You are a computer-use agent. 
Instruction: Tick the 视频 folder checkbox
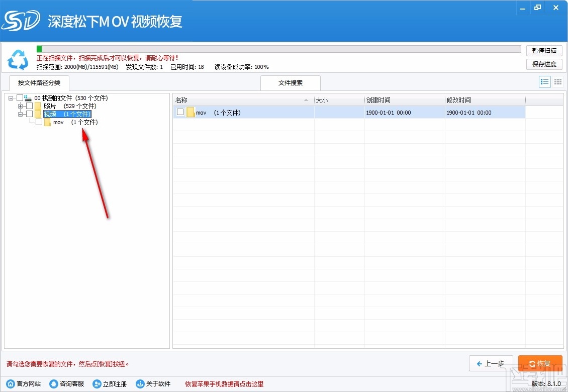coord(29,114)
